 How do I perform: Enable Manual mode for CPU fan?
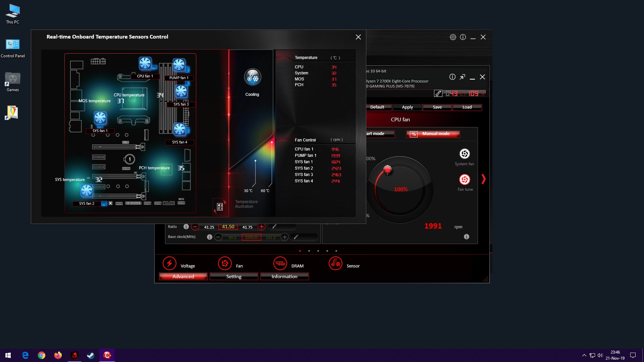coord(433,134)
